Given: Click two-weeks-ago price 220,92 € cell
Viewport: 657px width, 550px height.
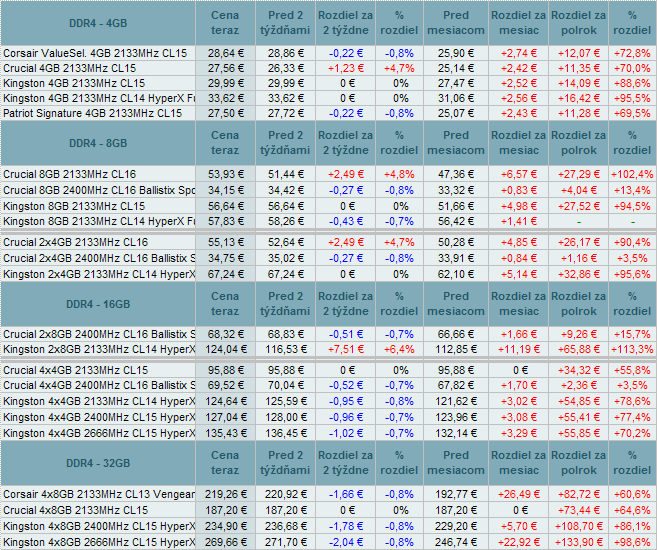Looking at the screenshot, I should pyautogui.click(x=285, y=494).
